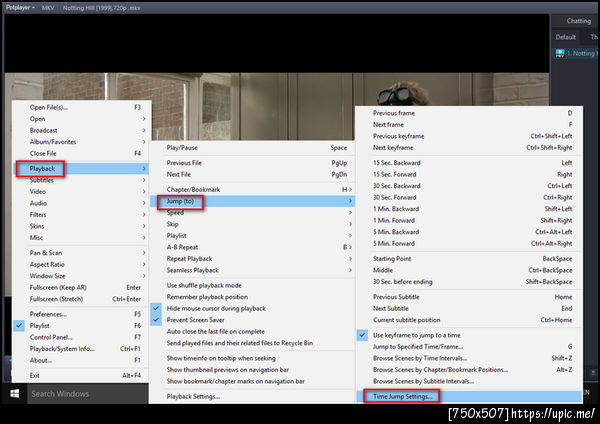Open Browse Scenes by Time Intervals

469,358
